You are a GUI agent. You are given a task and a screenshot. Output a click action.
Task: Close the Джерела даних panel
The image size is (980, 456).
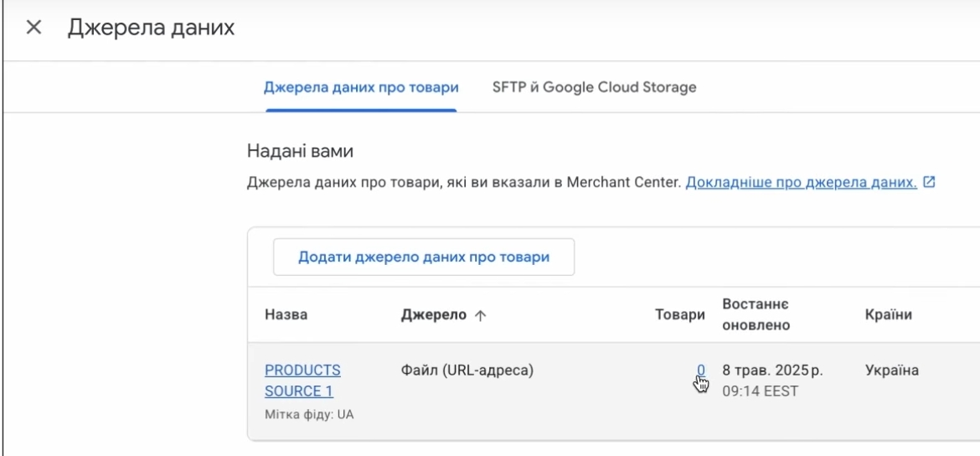tap(34, 28)
